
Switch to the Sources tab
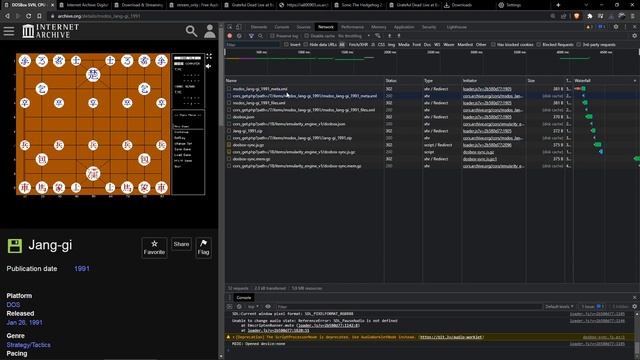(303, 27)
